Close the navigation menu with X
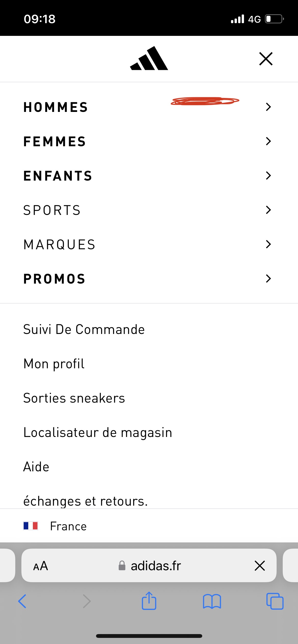This screenshot has width=298, height=644. pyautogui.click(x=266, y=59)
